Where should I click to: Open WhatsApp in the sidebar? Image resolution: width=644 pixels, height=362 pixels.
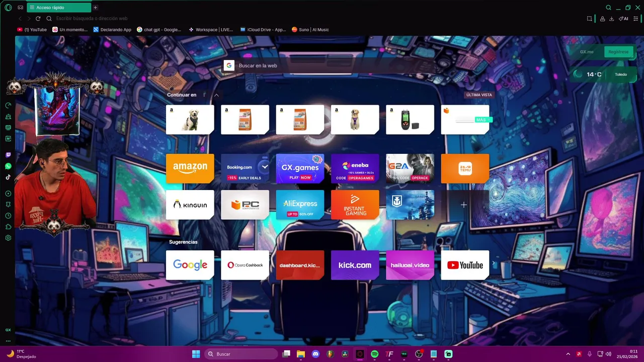(x=8, y=166)
